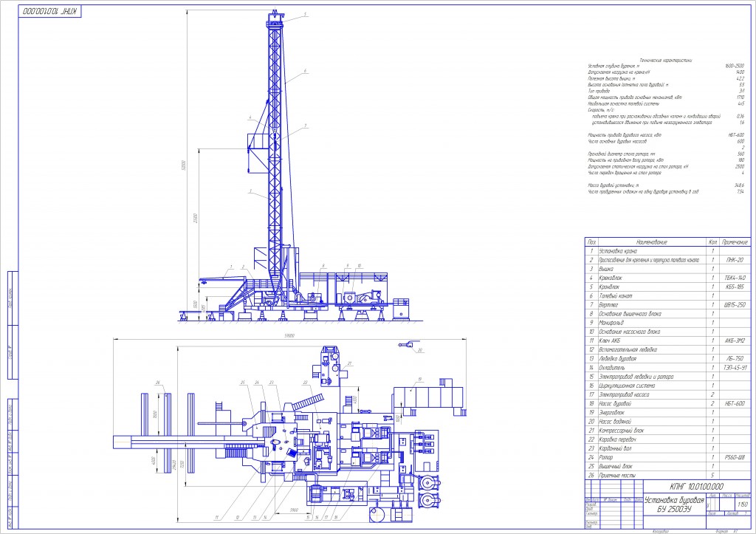Click 'Основание вышечного блока' in the table
This screenshot has width=756, height=534.
click(x=630, y=314)
